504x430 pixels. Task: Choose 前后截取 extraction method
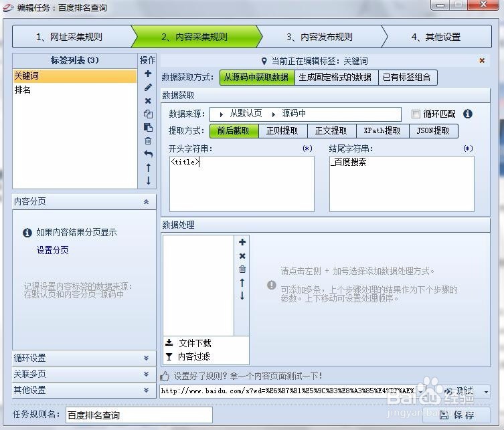[234, 130]
